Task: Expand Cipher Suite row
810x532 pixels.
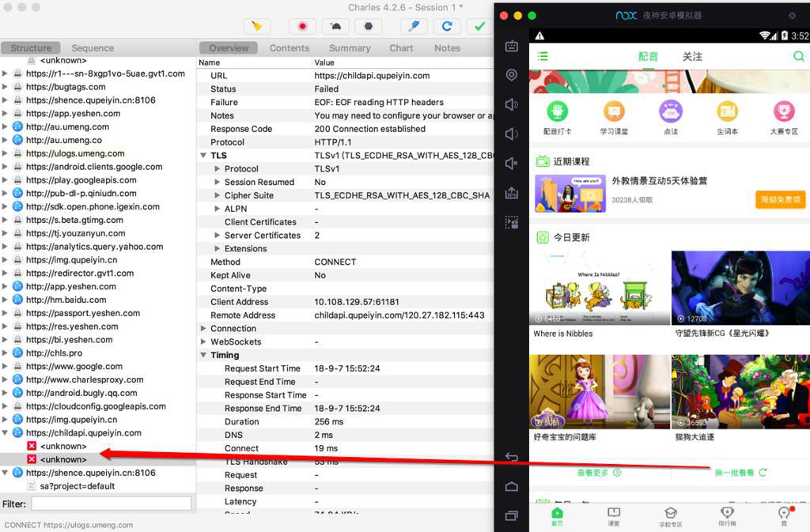Action: click(218, 195)
